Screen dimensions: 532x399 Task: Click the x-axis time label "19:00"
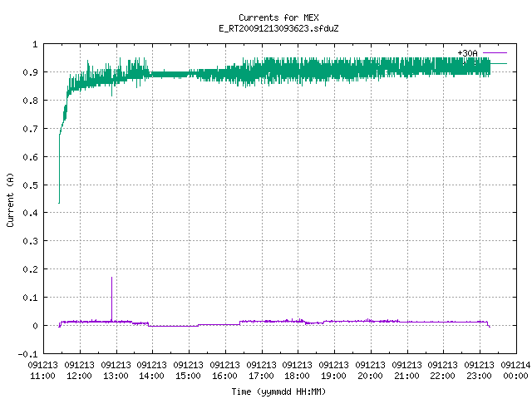tap(334, 376)
